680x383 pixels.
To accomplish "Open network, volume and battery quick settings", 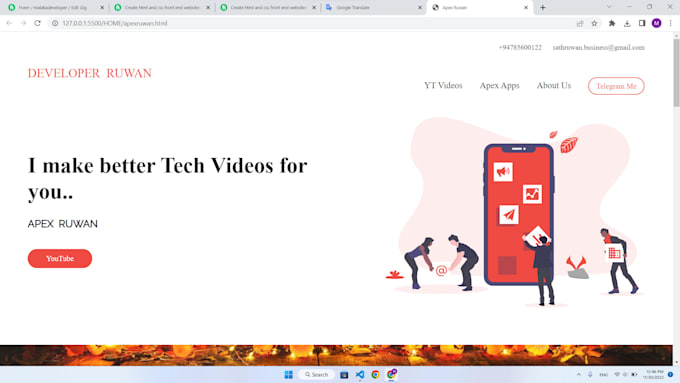I will coord(625,374).
